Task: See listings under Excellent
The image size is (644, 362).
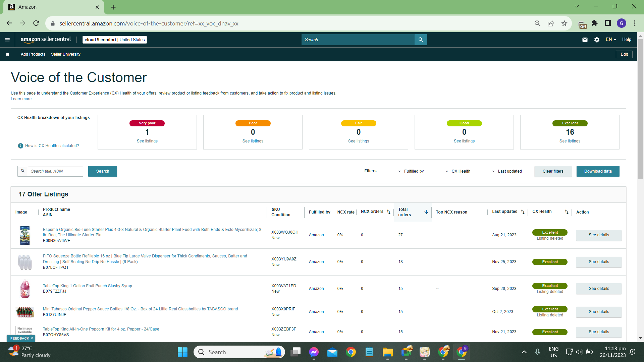Action: [x=570, y=141]
